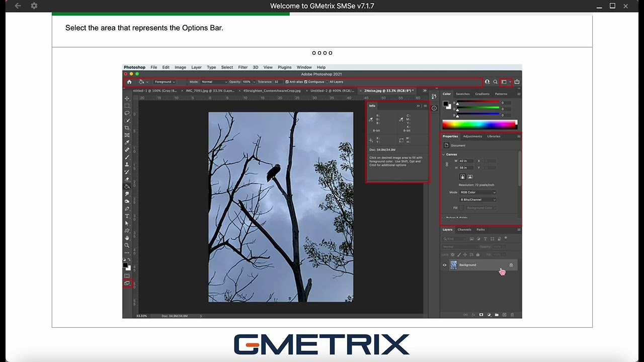644x362 pixels.
Task: Select the Brush tool
Action: [127, 157]
